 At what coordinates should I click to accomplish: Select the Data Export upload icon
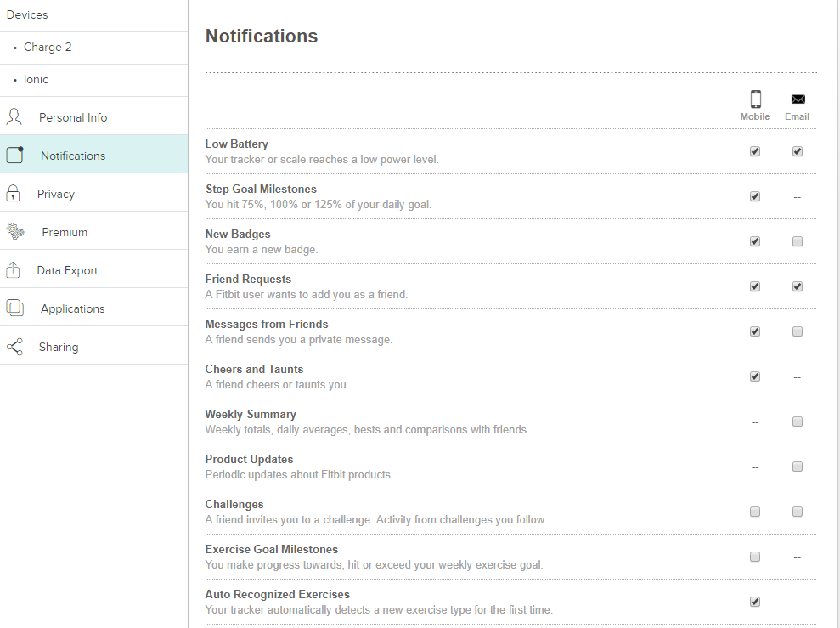tap(13, 269)
